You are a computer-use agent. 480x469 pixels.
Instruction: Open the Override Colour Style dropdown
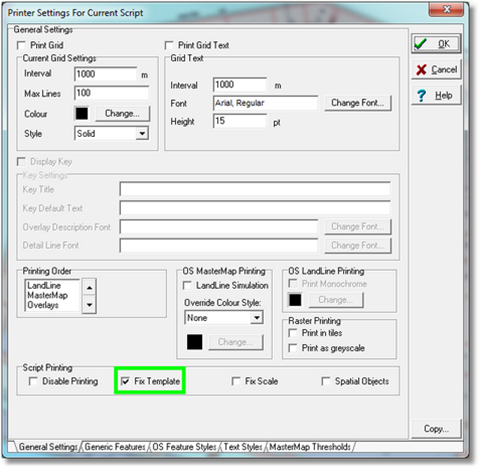click(257, 318)
